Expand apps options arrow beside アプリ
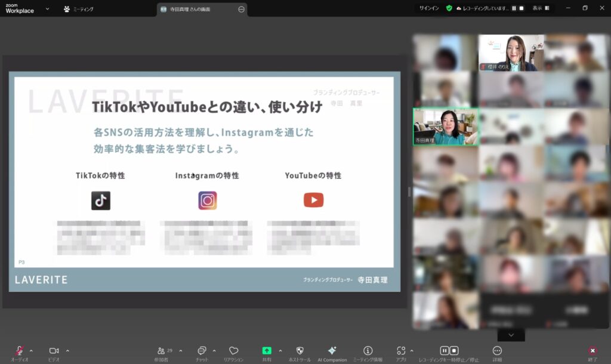The height and width of the screenshot is (364, 611). 412,351
